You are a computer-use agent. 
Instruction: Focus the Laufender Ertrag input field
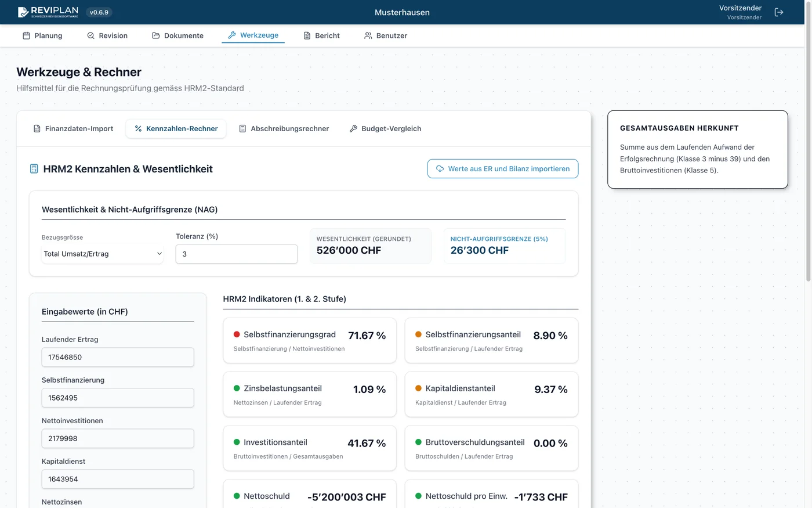click(x=118, y=357)
